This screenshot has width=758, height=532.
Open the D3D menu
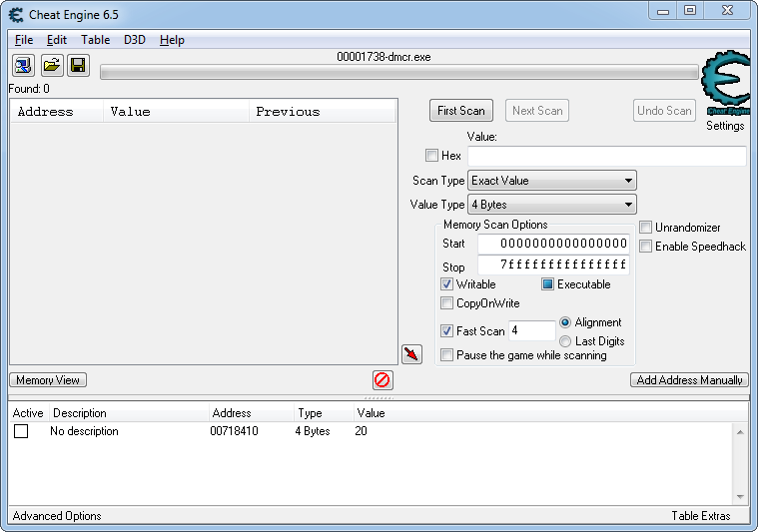[135, 40]
